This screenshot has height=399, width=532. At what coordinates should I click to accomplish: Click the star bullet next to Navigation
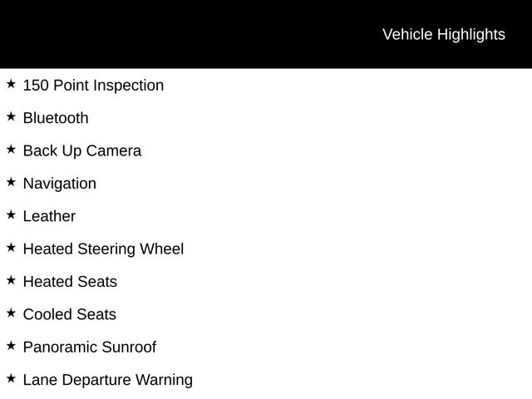pyautogui.click(x=11, y=182)
